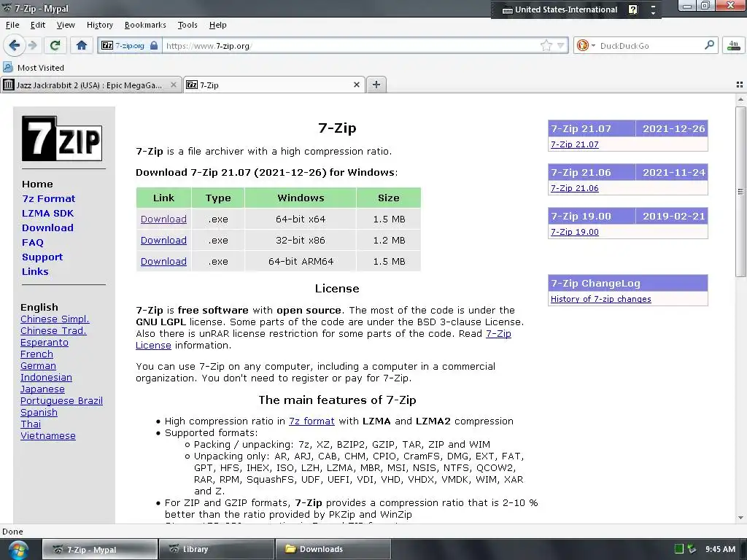Go back with the back arrow button
The image size is (747, 560).
pos(14,46)
